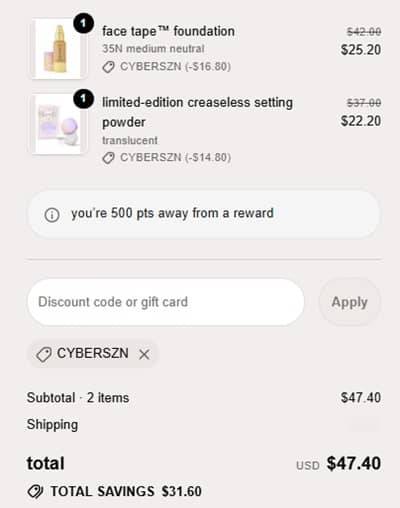
Task: Click the face tape foundation product thumbnail
Action: (x=59, y=49)
